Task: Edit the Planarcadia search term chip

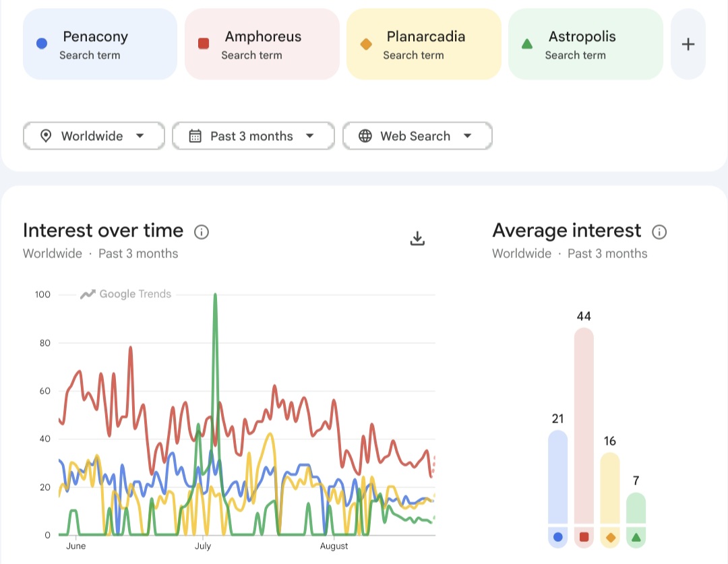Action: point(424,44)
